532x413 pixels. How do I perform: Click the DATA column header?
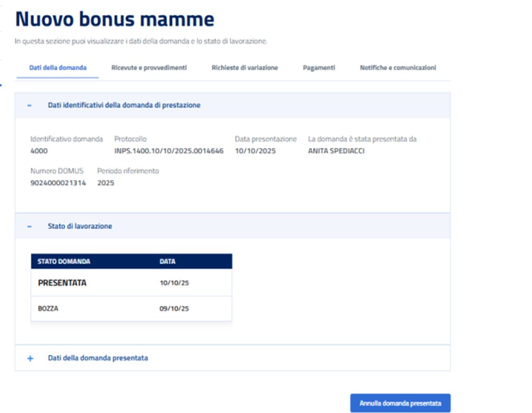(167, 261)
